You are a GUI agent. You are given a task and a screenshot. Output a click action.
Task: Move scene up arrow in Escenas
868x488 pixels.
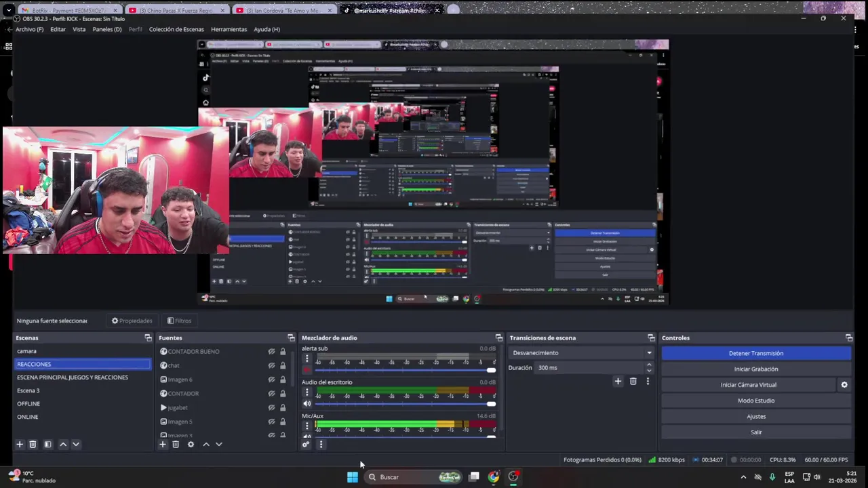click(63, 445)
